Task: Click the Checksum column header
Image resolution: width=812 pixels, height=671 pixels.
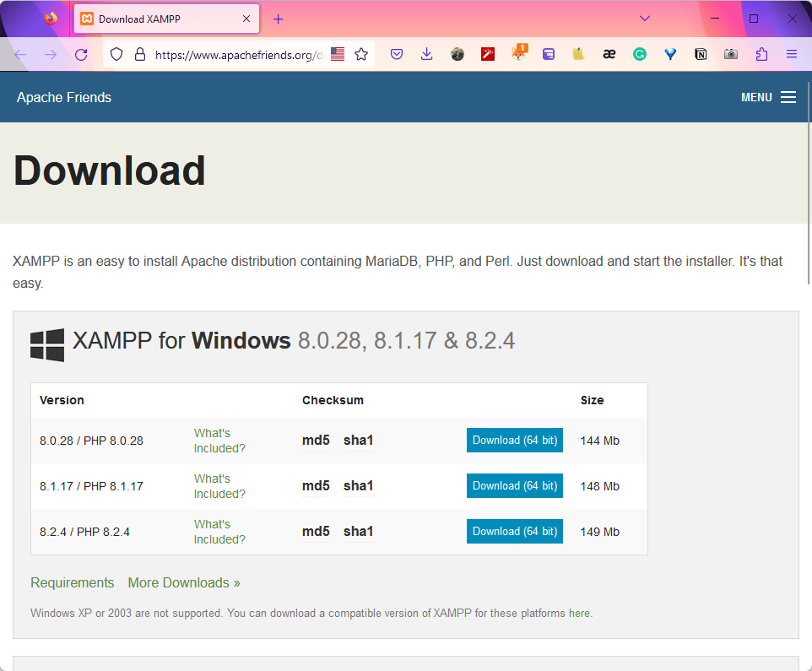Action: (333, 400)
